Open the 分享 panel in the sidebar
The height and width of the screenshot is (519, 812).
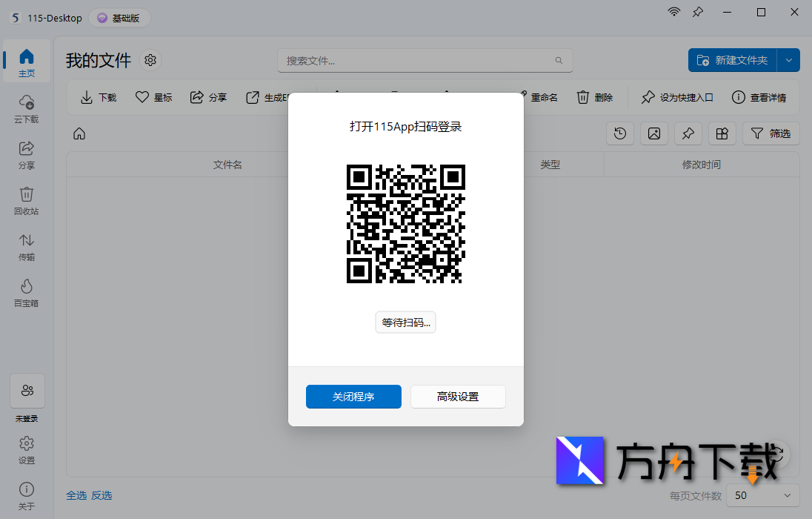(26, 155)
